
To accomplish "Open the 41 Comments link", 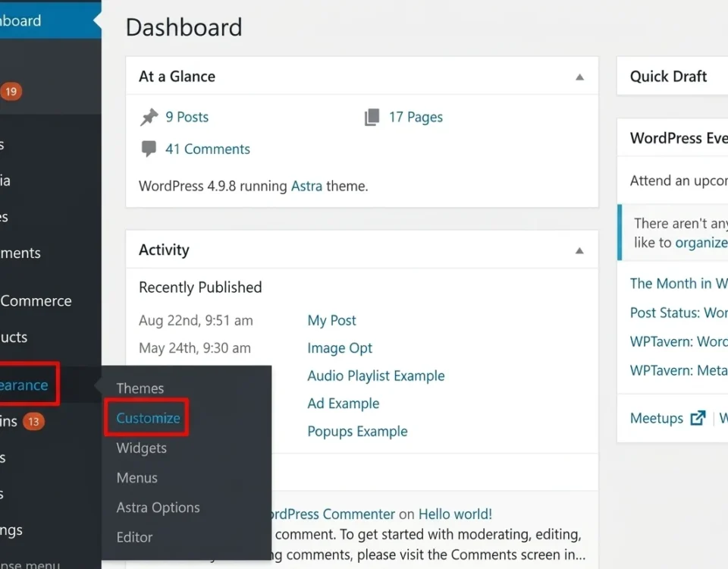I will [x=208, y=149].
